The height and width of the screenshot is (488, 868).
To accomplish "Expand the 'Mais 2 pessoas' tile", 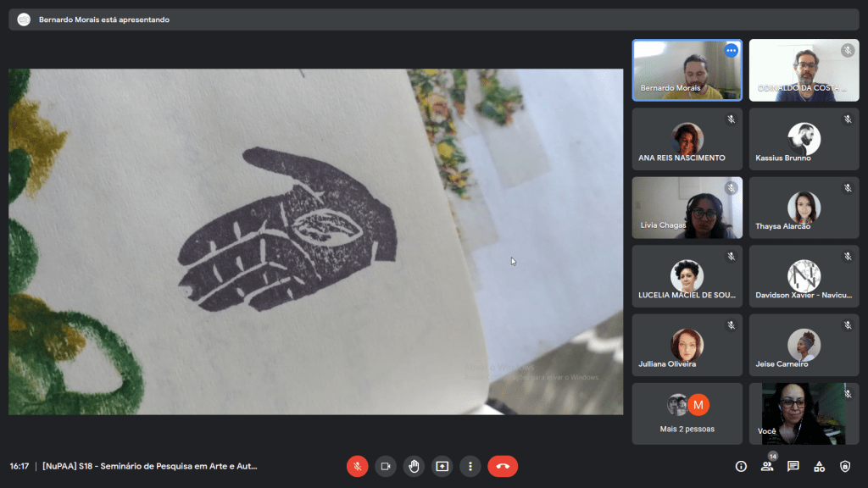I will click(x=687, y=413).
